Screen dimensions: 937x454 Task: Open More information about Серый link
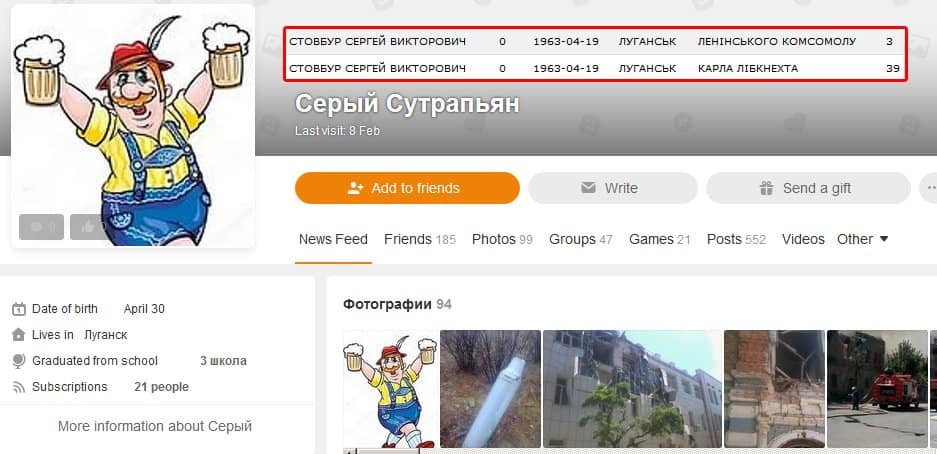point(155,427)
